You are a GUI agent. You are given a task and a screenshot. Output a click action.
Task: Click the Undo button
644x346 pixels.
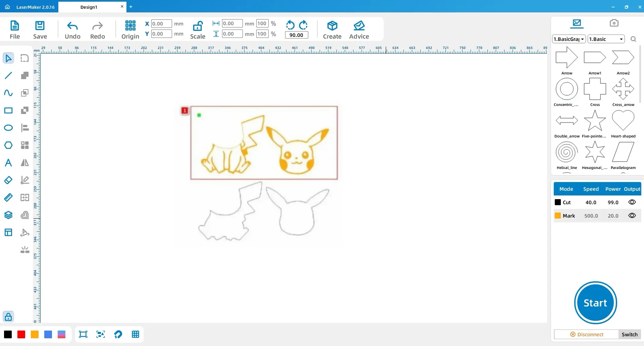(x=72, y=30)
